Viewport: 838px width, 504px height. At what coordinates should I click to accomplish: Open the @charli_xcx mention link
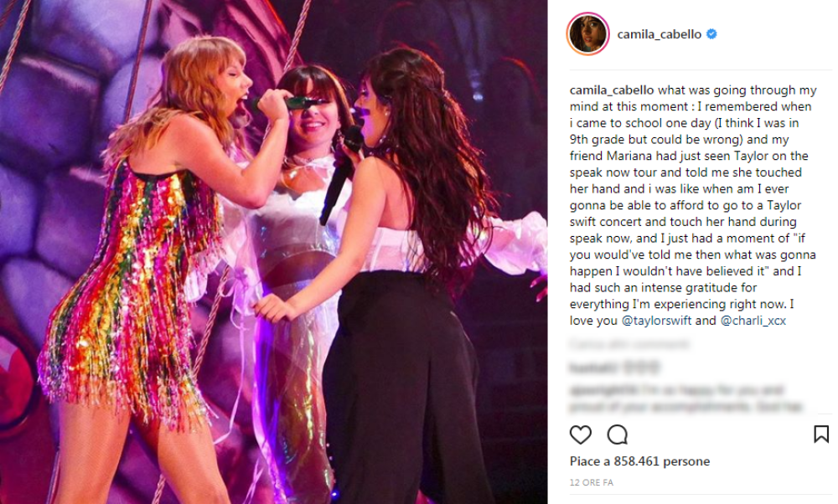(753, 321)
